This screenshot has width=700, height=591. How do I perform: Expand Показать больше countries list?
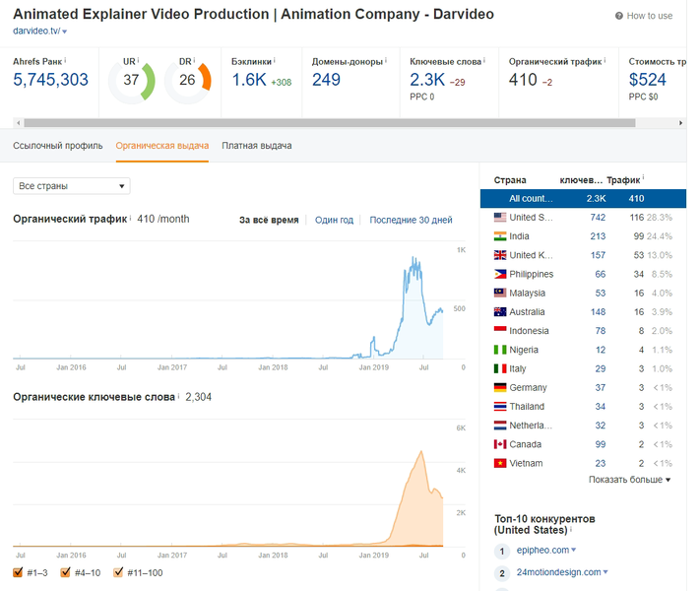pos(629,480)
